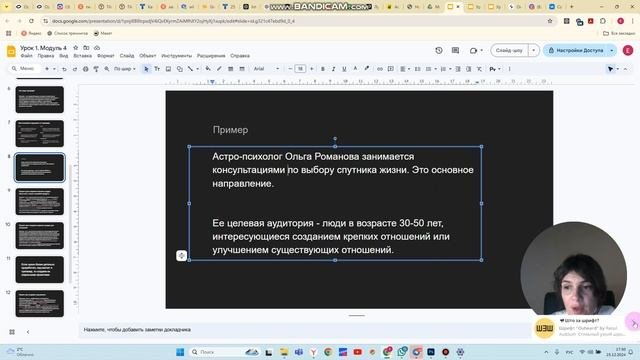Click Decrease indent icon
This screenshot has height=360, width=640.
(x=458, y=69)
